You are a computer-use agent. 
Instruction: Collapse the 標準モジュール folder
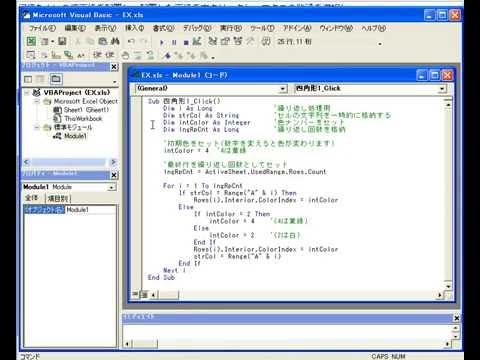coord(37,127)
